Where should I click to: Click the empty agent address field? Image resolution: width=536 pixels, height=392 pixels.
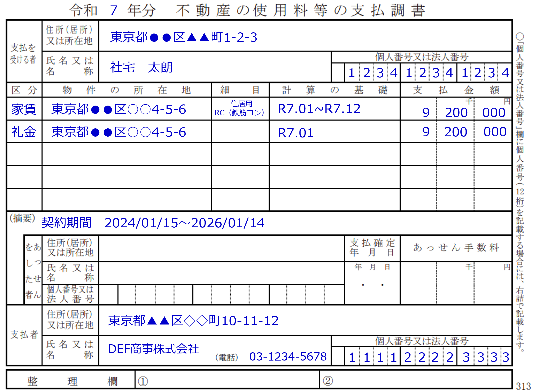pyautogui.click(x=221, y=249)
